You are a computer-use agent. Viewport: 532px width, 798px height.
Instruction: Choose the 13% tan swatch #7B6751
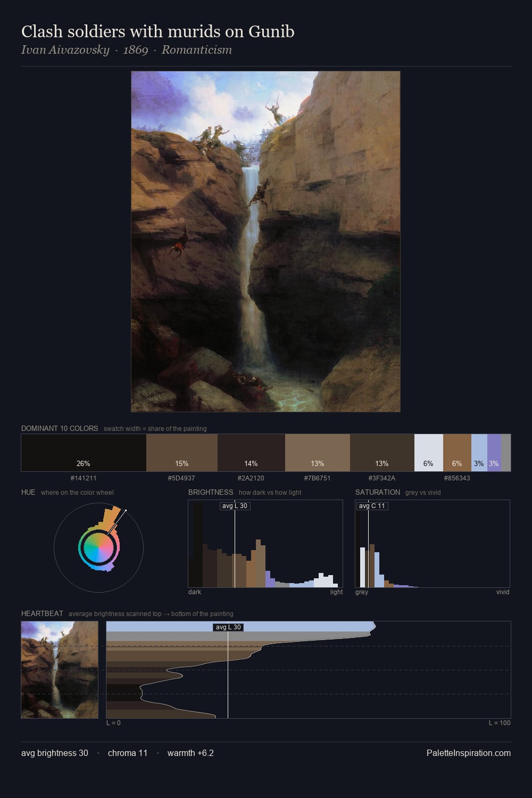(318, 453)
